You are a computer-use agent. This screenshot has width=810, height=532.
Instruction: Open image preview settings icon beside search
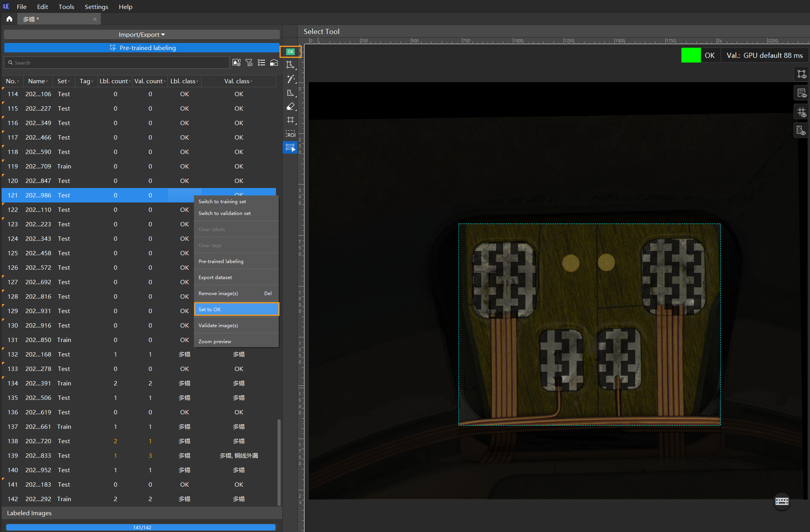[237, 63]
